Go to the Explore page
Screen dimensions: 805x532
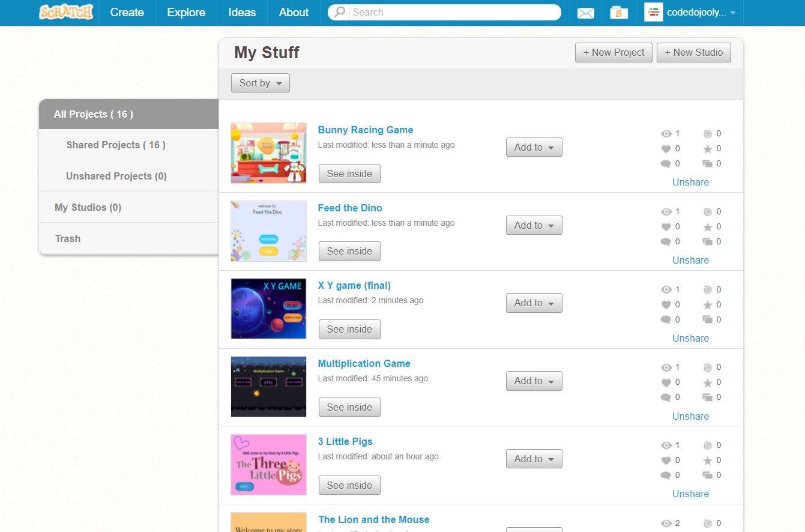[186, 12]
